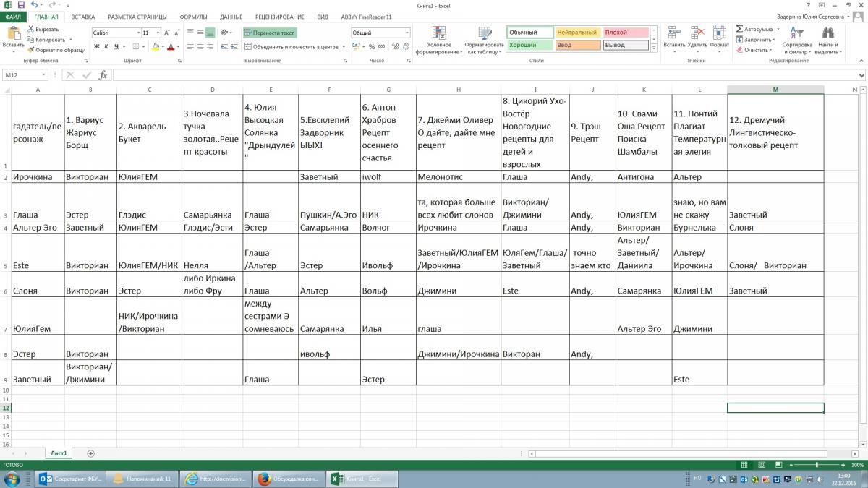868x488 pixels.
Task: Click Merge and Center cells icon
Action: (248, 46)
